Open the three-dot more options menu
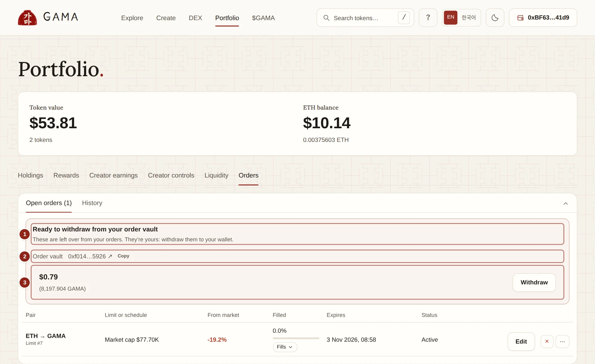 562,341
